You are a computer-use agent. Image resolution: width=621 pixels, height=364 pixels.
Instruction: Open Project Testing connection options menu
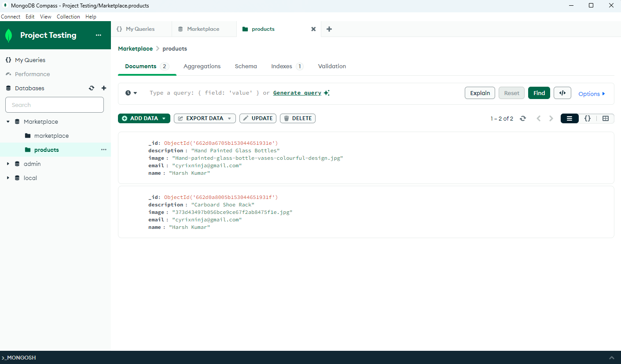pyautogui.click(x=98, y=35)
